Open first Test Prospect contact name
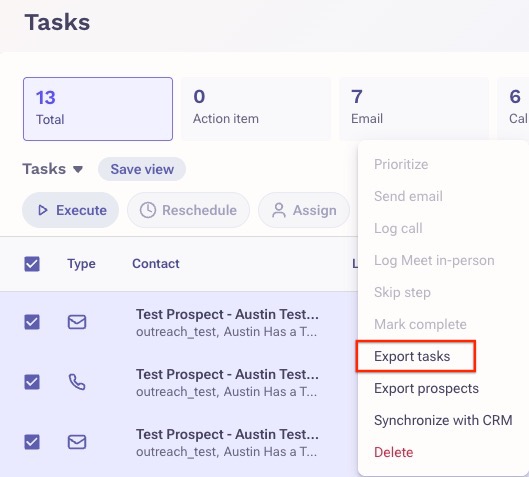This screenshot has width=529, height=477. pyautogui.click(x=227, y=314)
